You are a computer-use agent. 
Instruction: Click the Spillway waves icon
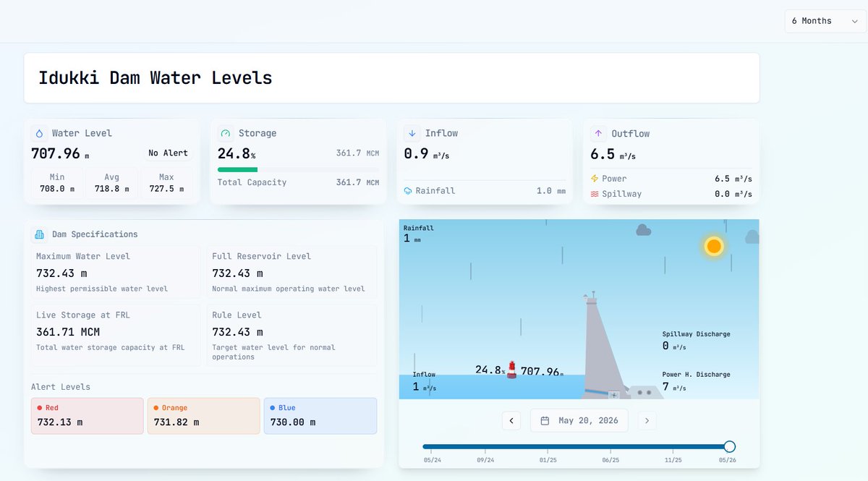click(595, 194)
